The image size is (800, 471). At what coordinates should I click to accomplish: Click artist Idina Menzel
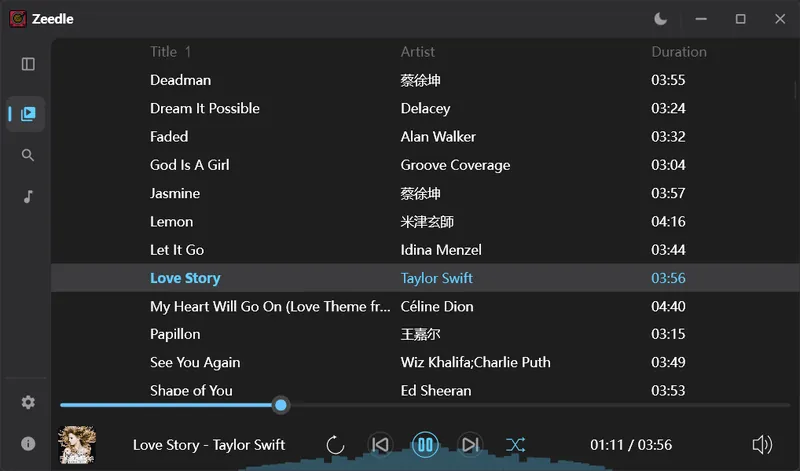click(x=441, y=250)
